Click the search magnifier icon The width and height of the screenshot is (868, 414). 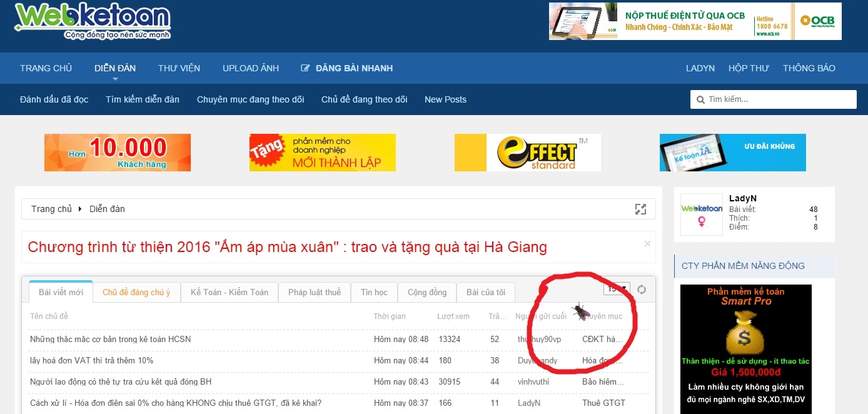pyautogui.click(x=701, y=99)
